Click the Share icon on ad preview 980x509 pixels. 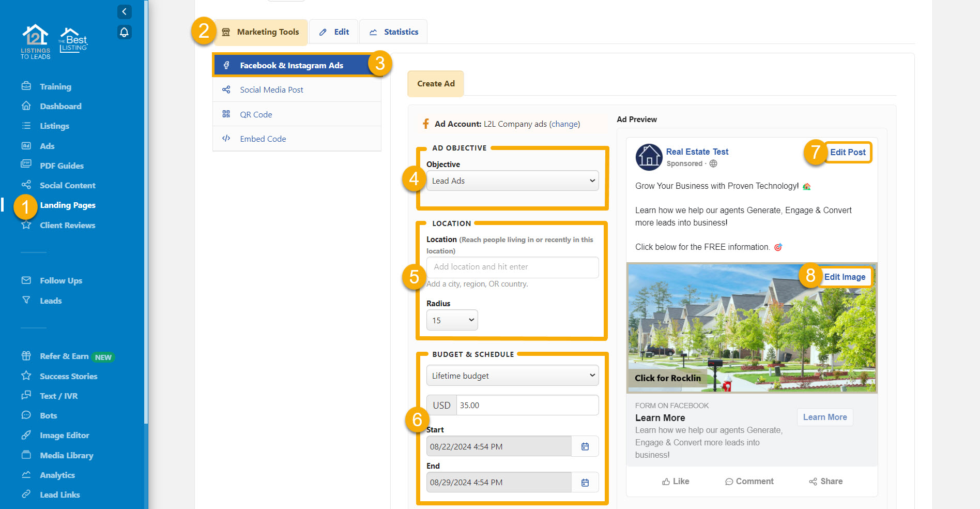pyautogui.click(x=825, y=481)
